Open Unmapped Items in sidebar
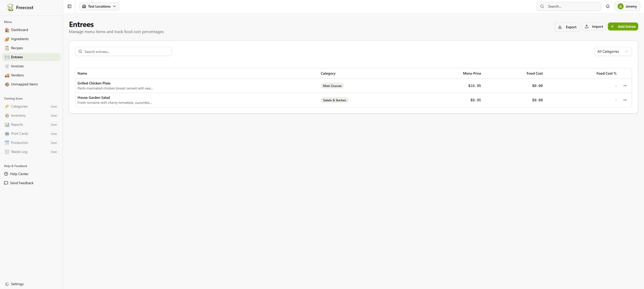The width and height of the screenshot is (644, 289). pos(24,84)
